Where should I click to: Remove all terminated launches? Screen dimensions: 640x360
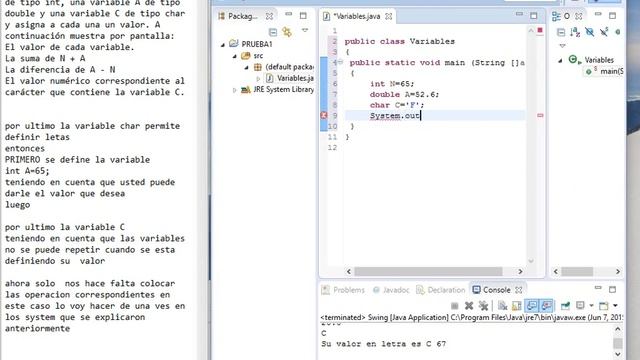[x=483, y=305]
